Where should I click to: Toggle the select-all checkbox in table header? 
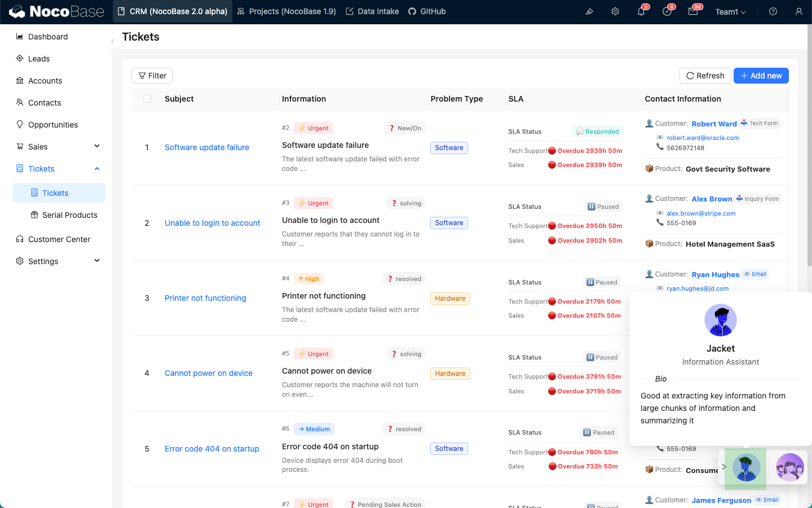(x=147, y=99)
